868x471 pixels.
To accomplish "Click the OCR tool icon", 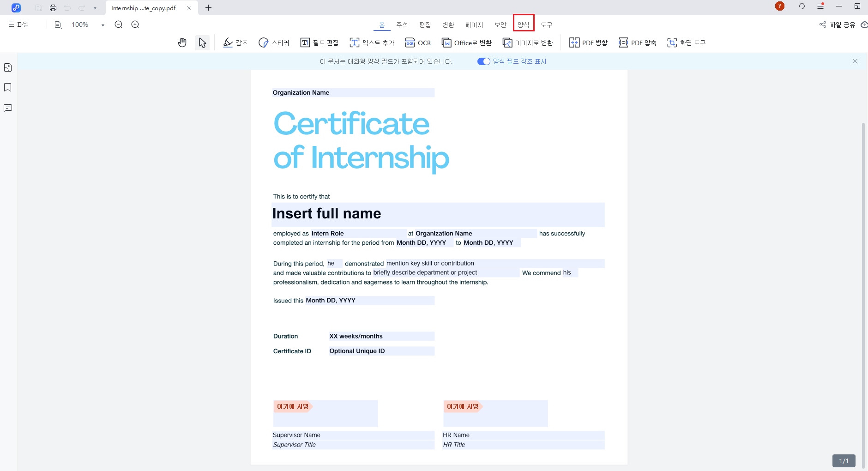I will tap(410, 43).
